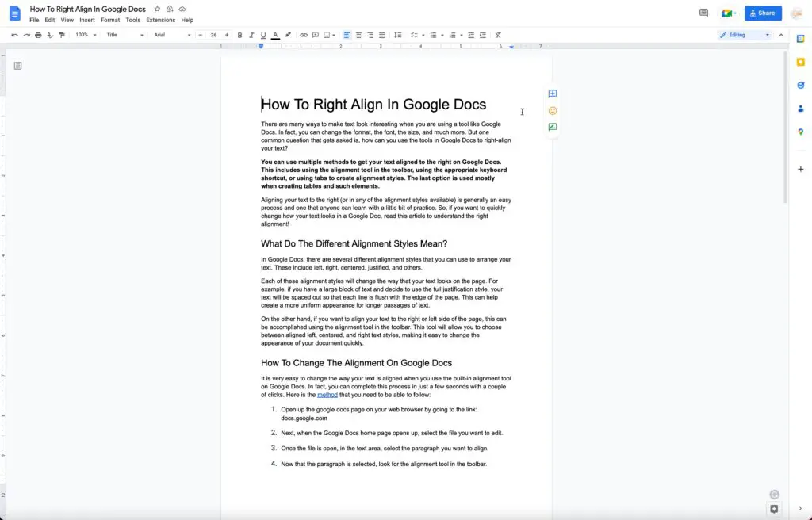This screenshot has height=520, width=812.
Task: Open the Edit menu
Action: [50, 20]
